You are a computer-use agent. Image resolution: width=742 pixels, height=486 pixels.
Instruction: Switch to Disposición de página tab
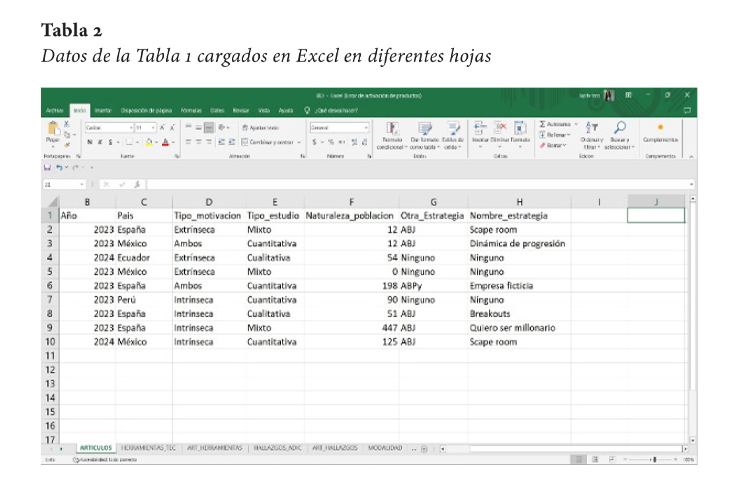coord(146,110)
